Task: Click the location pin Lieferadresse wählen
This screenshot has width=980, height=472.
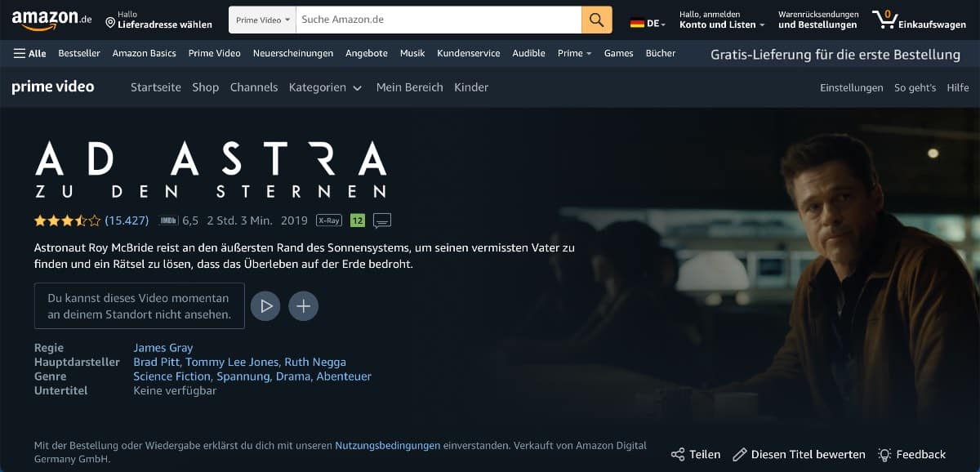Action: (158, 20)
